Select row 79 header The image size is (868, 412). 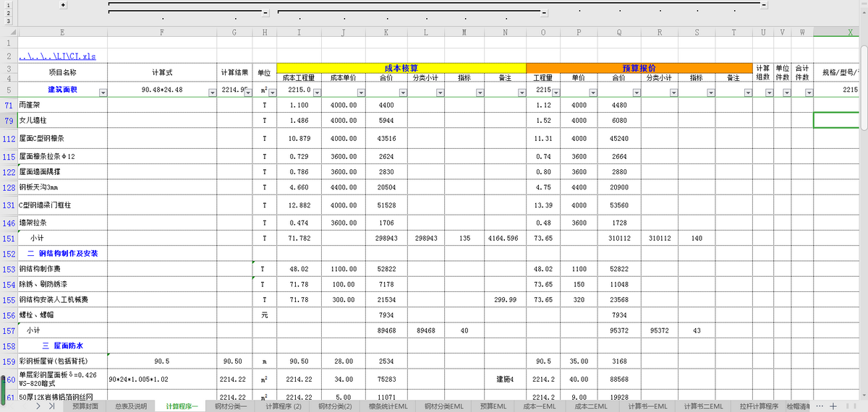click(x=9, y=120)
